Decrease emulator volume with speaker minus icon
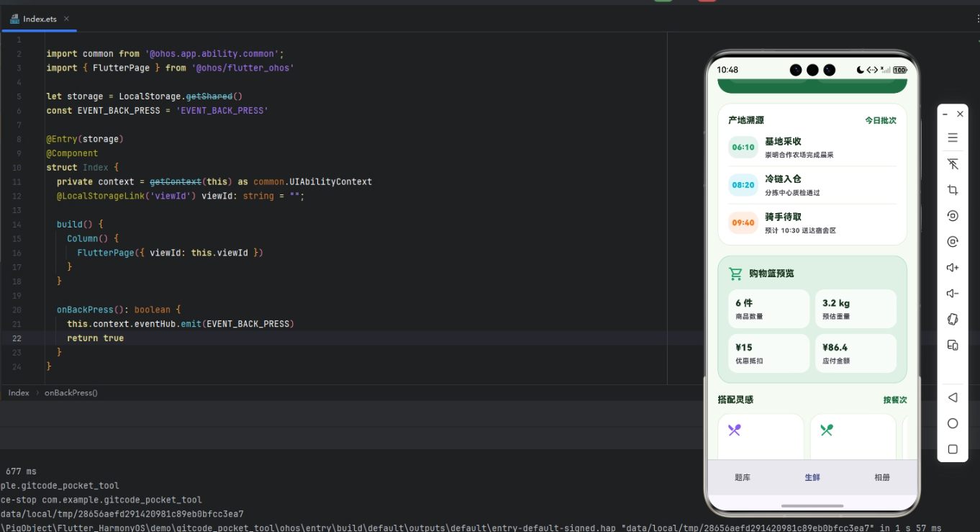980x532 pixels. [953, 294]
